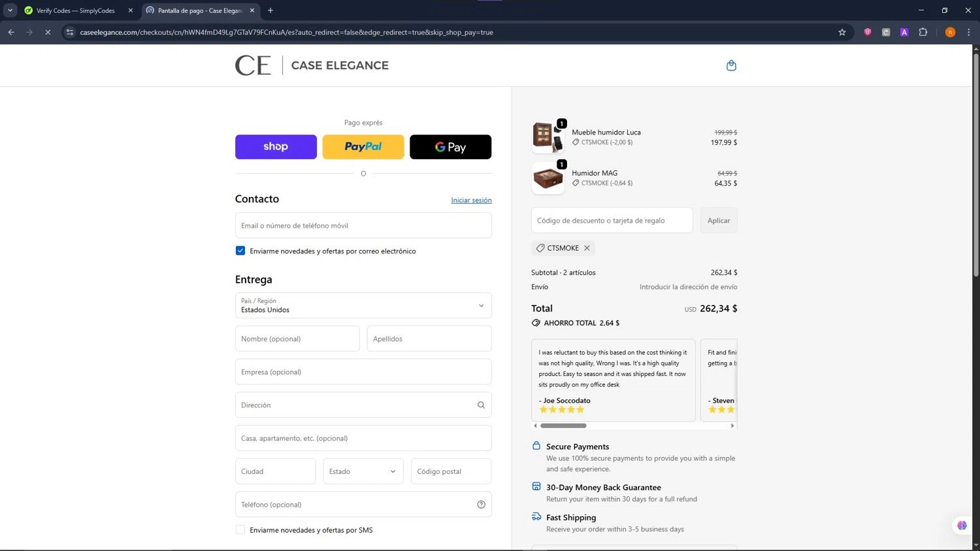Open the Estado dropdown
Screen dimensions: 980x551
click(363, 471)
